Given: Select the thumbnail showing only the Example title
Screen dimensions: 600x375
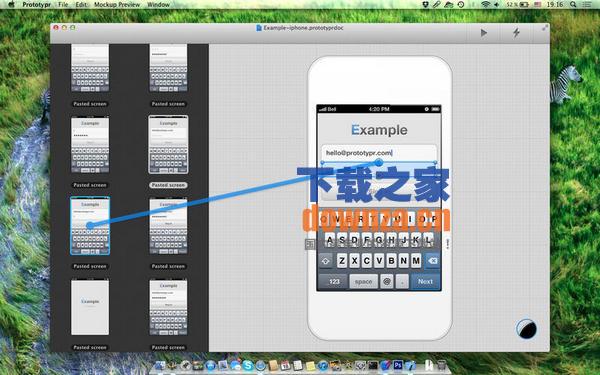Looking at the screenshot, I should point(90,307).
